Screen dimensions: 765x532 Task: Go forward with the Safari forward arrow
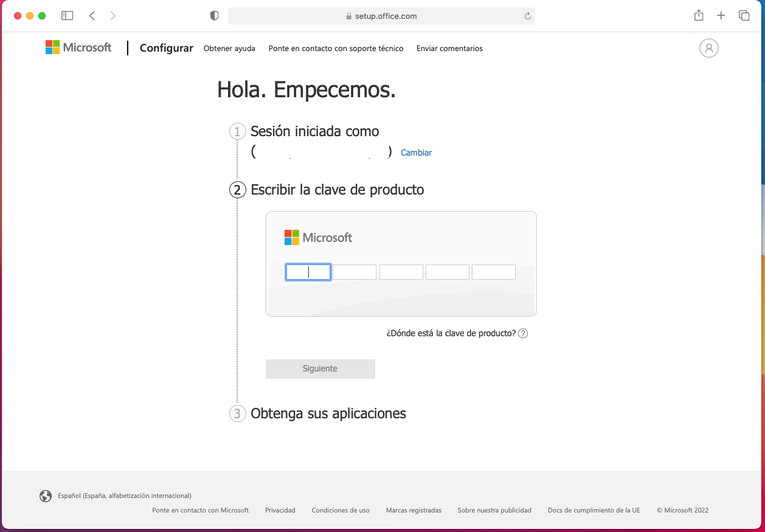[112, 16]
